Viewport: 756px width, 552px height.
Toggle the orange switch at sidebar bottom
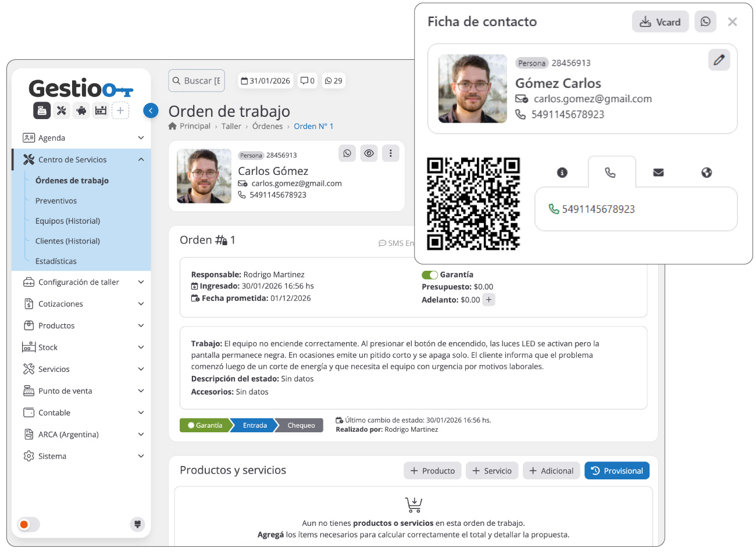[28, 525]
